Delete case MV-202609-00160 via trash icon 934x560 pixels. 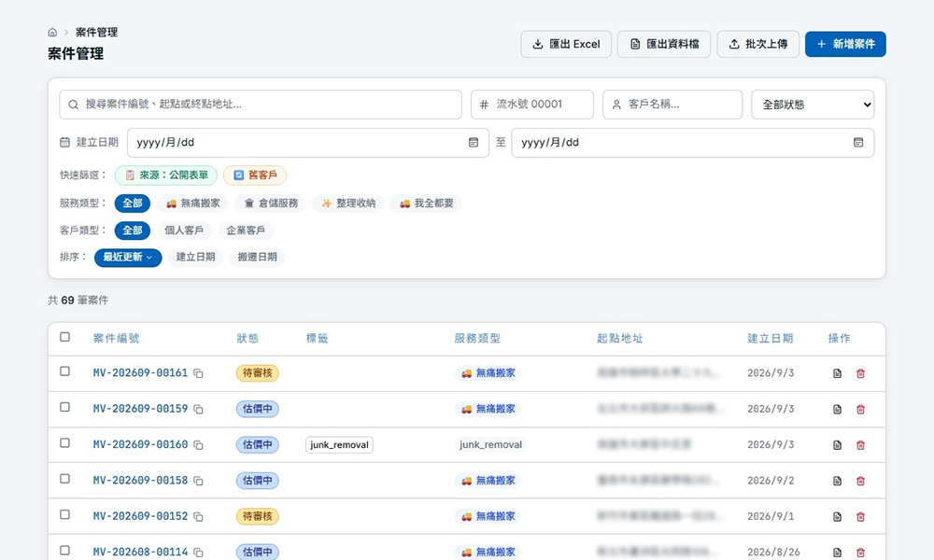[860, 445]
